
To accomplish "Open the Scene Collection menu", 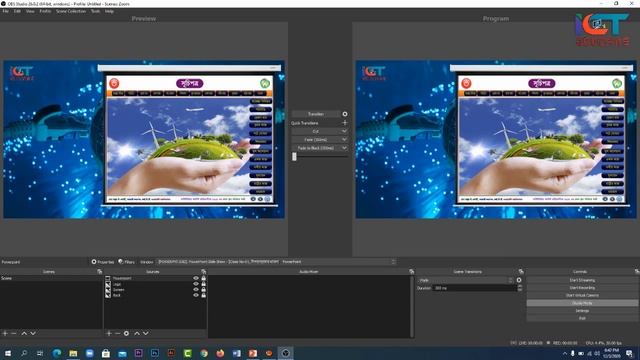I will click(71, 11).
